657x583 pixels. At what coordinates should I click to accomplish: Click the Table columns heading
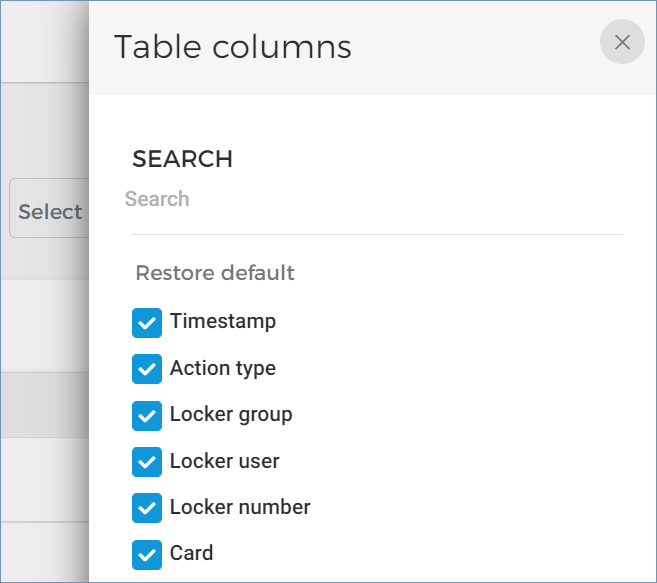click(233, 47)
